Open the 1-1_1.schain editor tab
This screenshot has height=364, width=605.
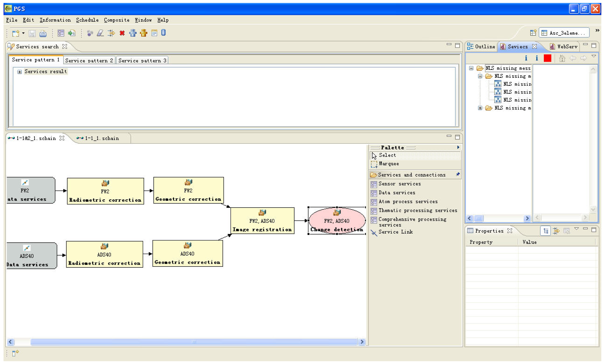(x=102, y=138)
